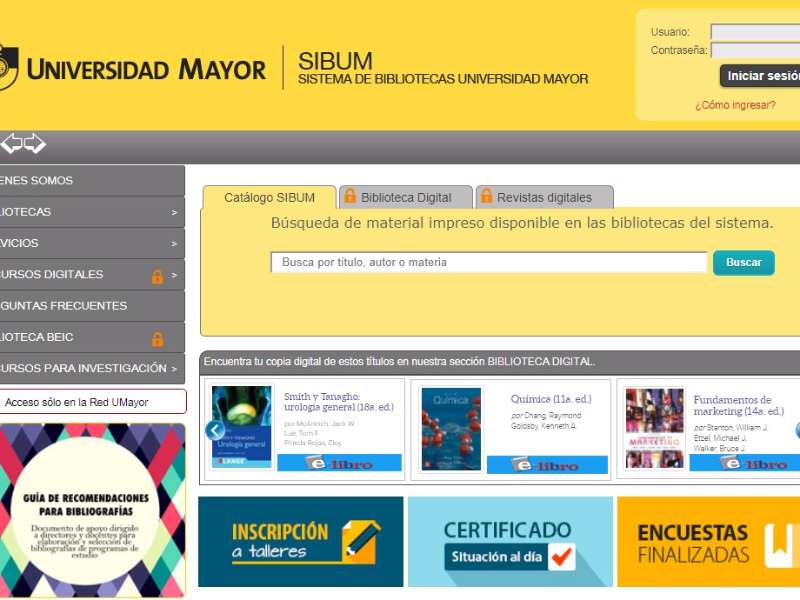This screenshot has width=800, height=600.
Task: Open Fundamentos de marketing (14a. ed.) link
Action: (x=738, y=406)
